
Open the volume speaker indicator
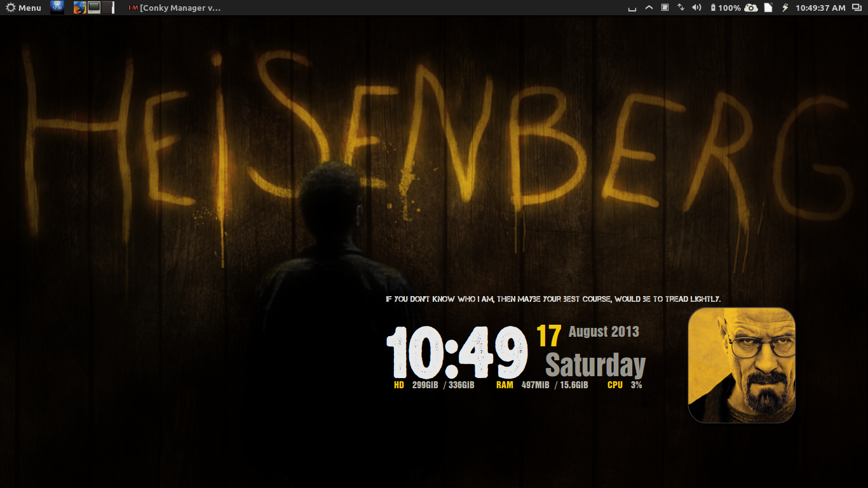696,8
